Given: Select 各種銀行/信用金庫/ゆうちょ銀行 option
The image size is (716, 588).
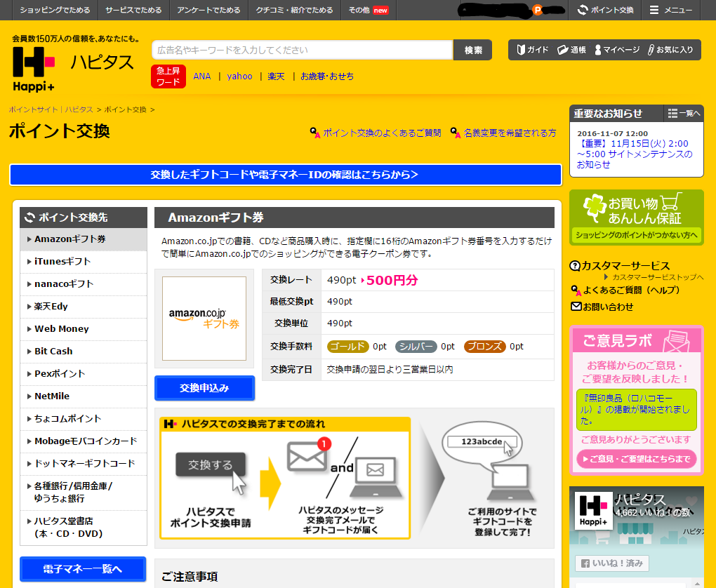Looking at the screenshot, I should 84,492.
